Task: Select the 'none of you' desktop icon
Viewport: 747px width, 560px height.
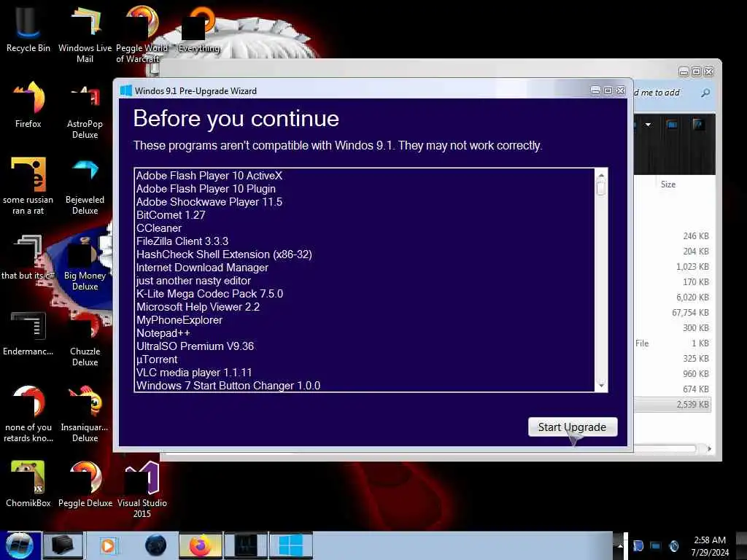Action: point(28,413)
